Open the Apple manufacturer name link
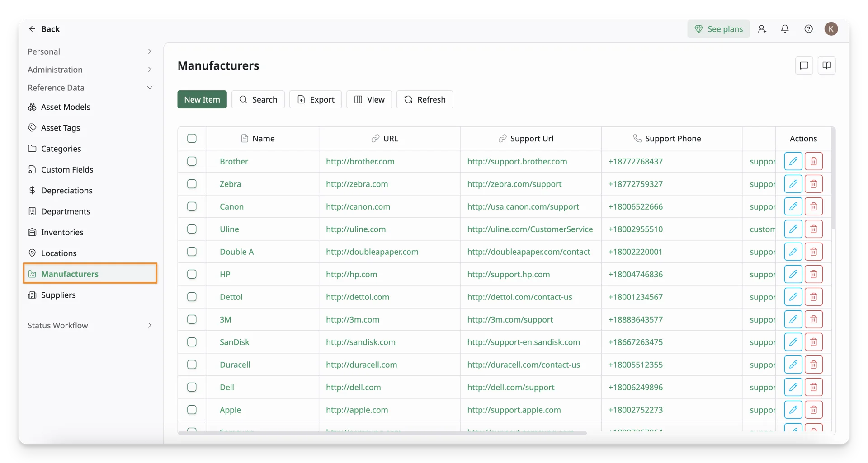Image resolution: width=868 pixels, height=463 pixels. [x=230, y=410]
